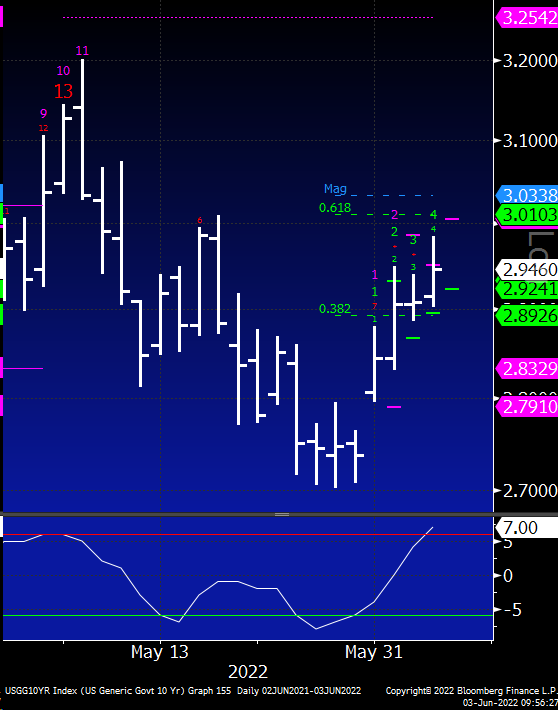
Task: Select the red overbought line in the oscillator
Action: pos(248,535)
